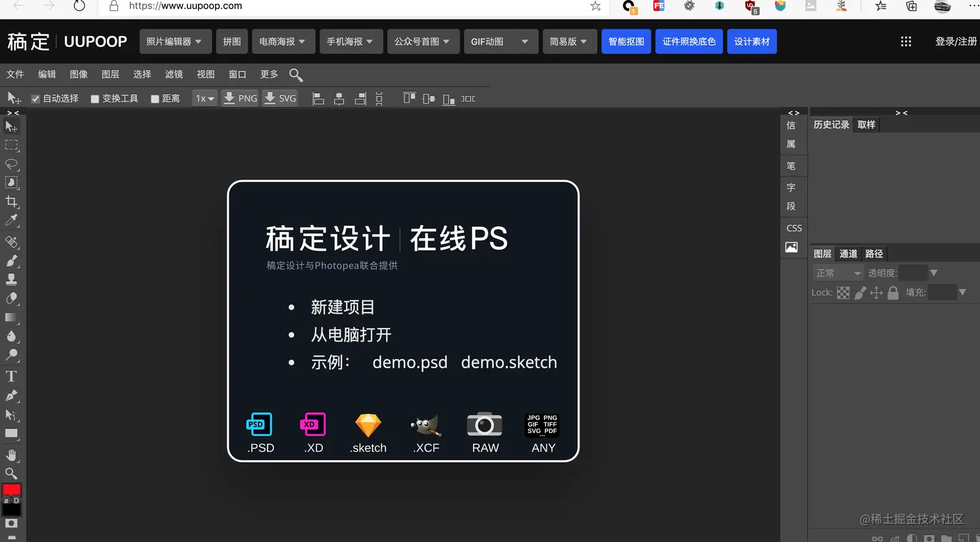Toggle Quick Mask mode icon
The height and width of the screenshot is (542, 980).
11,523
